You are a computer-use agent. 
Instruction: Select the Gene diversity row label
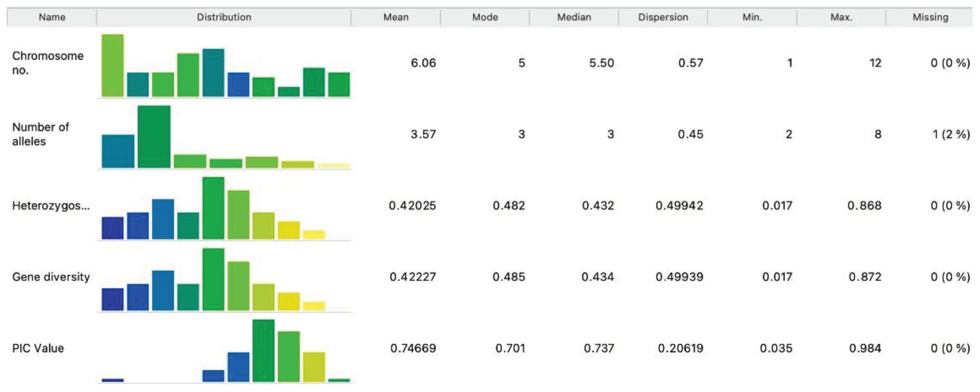point(51,277)
